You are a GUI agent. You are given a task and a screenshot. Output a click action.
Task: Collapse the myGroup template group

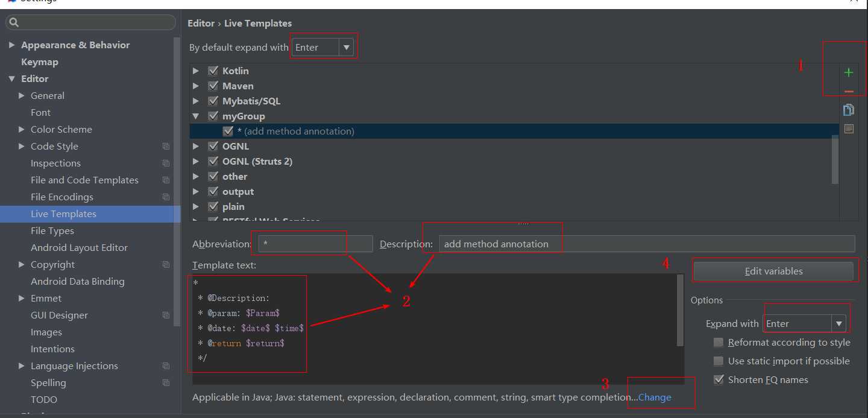pos(196,116)
